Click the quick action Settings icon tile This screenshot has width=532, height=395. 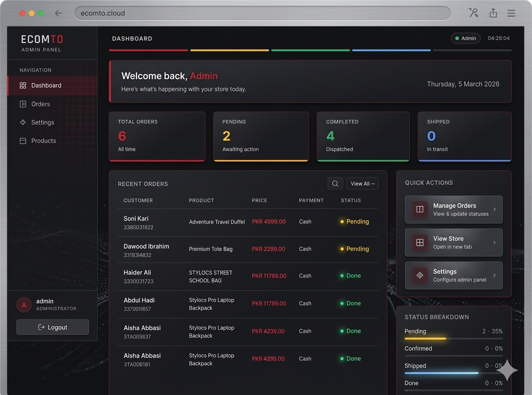pyautogui.click(x=420, y=275)
